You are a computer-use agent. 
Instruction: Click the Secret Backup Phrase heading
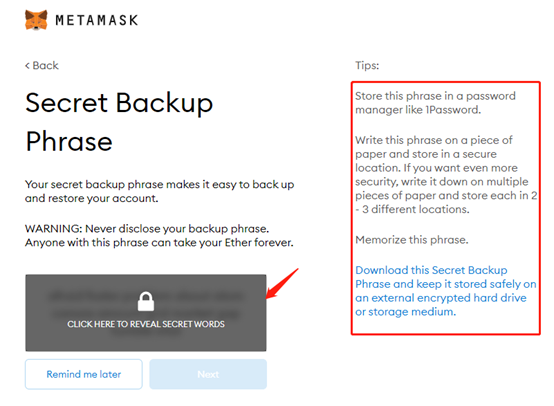point(119,122)
